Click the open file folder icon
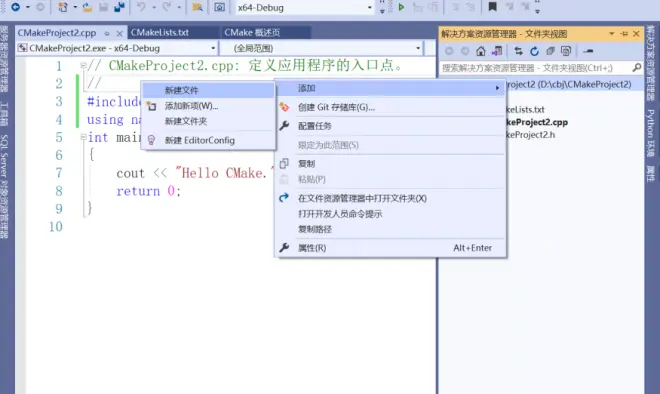The height and width of the screenshot is (394, 660). [x=88, y=7]
